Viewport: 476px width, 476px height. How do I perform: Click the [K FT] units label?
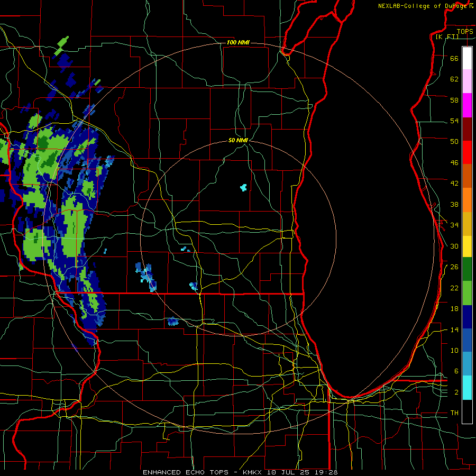tap(447, 36)
